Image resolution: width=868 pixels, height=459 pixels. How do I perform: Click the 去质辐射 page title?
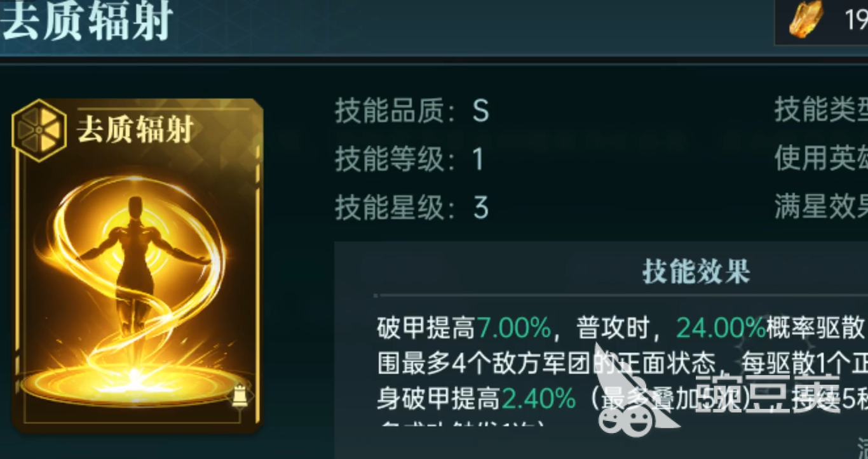[x=86, y=21]
